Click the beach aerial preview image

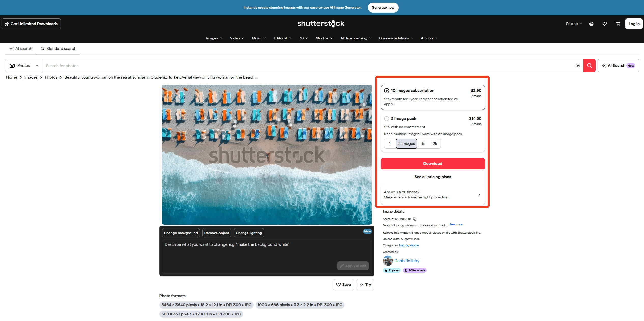point(267,155)
